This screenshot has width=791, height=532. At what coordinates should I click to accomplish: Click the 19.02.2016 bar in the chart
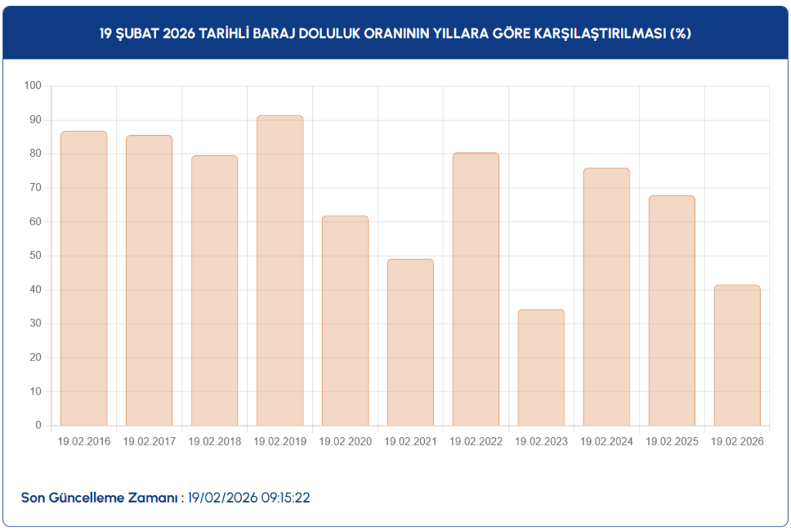pos(83,279)
